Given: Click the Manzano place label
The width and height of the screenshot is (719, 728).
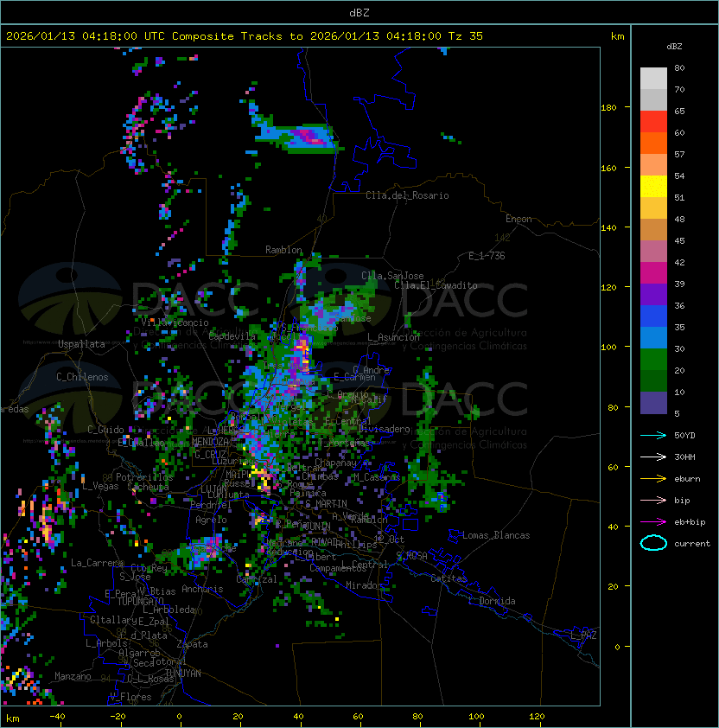Looking at the screenshot, I should coord(73,676).
